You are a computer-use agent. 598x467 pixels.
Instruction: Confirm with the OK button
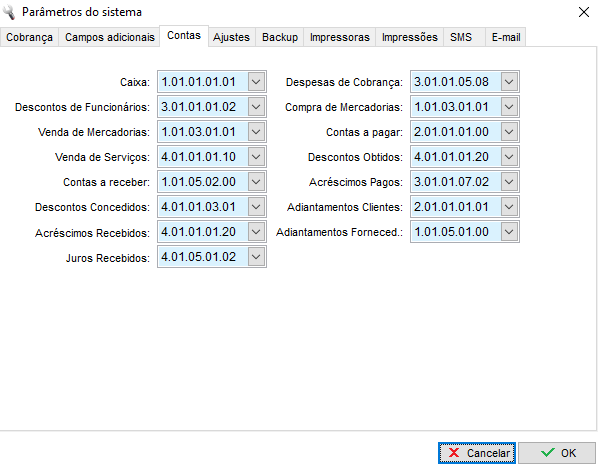pyautogui.click(x=557, y=453)
